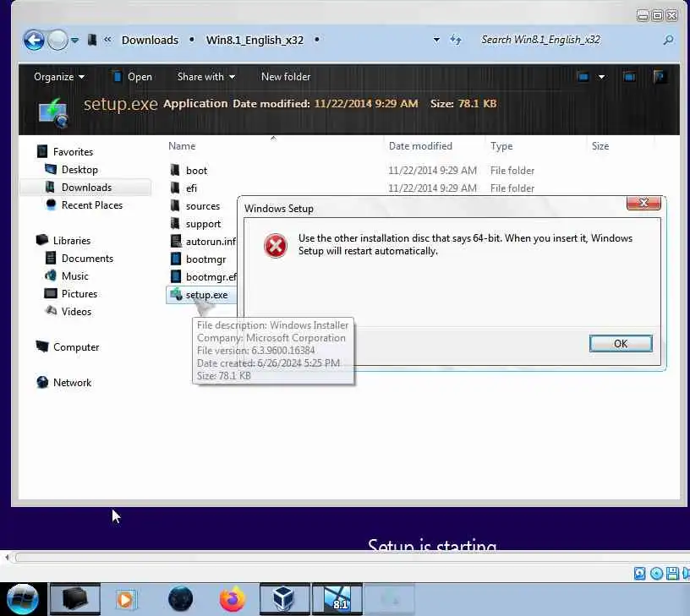Select Favorites in the navigation pane
The height and width of the screenshot is (616, 690).
tap(73, 152)
